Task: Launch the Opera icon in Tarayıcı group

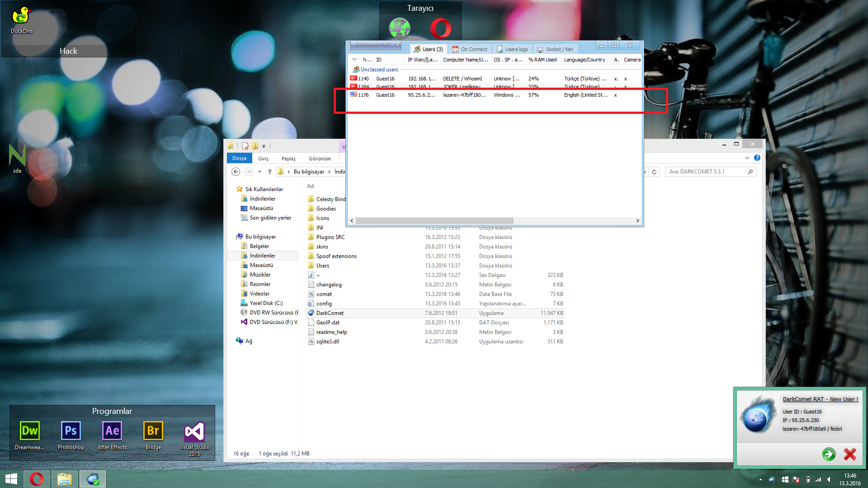Action: [440, 28]
